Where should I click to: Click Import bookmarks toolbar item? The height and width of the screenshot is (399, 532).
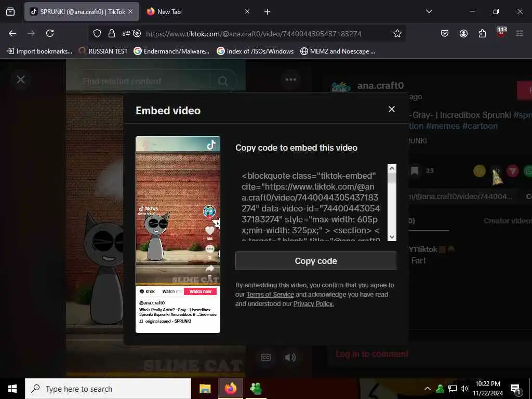point(39,51)
